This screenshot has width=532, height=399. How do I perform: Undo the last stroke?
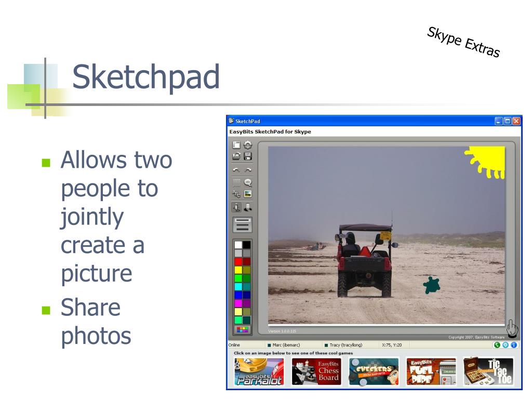(236, 170)
